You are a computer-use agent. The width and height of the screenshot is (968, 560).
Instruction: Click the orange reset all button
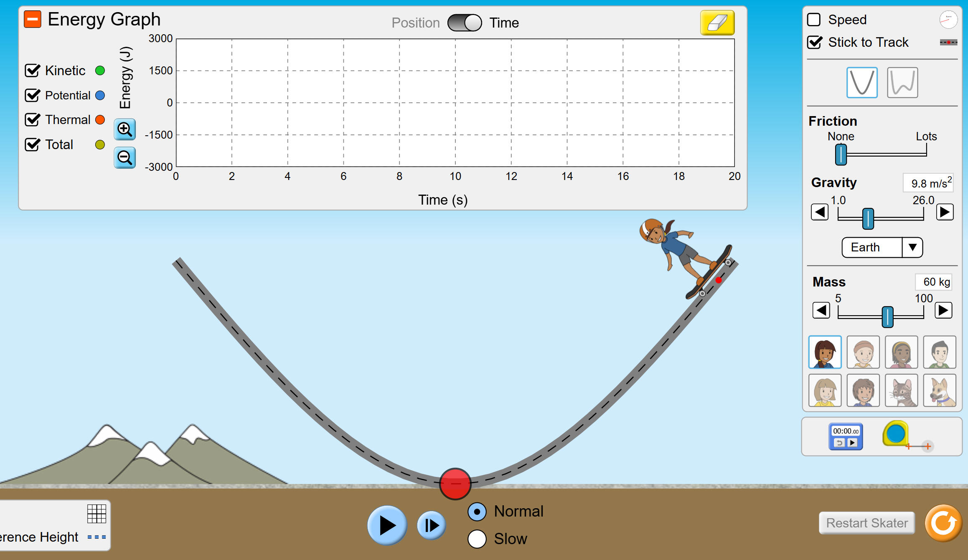[x=944, y=523]
